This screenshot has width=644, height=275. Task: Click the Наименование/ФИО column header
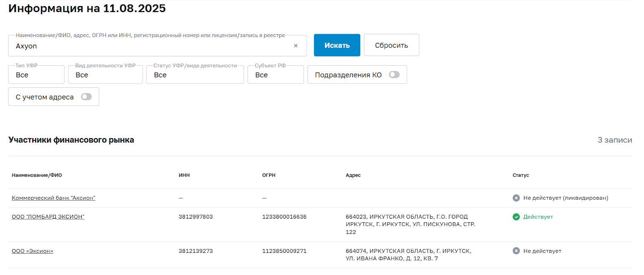click(x=37, y=175)
